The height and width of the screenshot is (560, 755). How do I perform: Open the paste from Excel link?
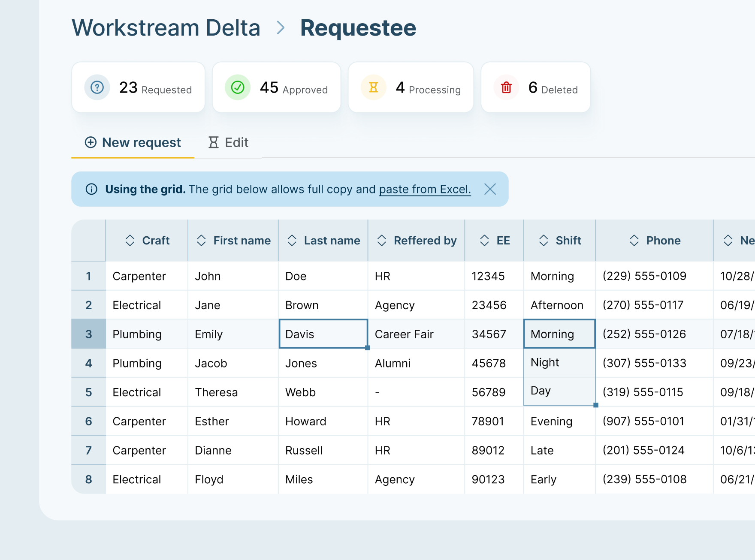[425, 189]
